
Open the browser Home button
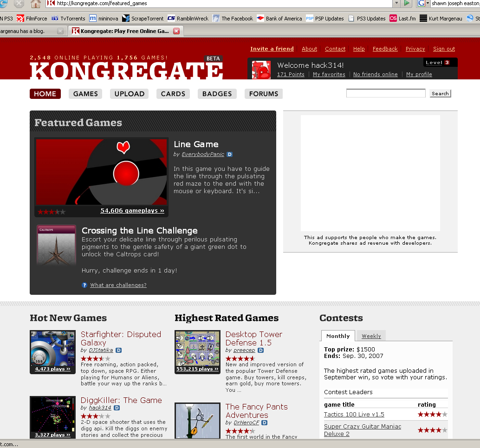click(36, 4)
